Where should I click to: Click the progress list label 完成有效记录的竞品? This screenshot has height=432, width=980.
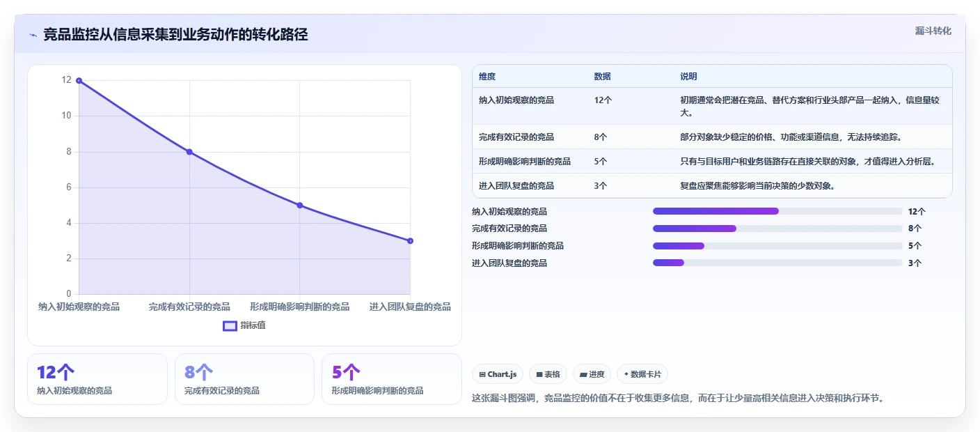tap(509, 229)
